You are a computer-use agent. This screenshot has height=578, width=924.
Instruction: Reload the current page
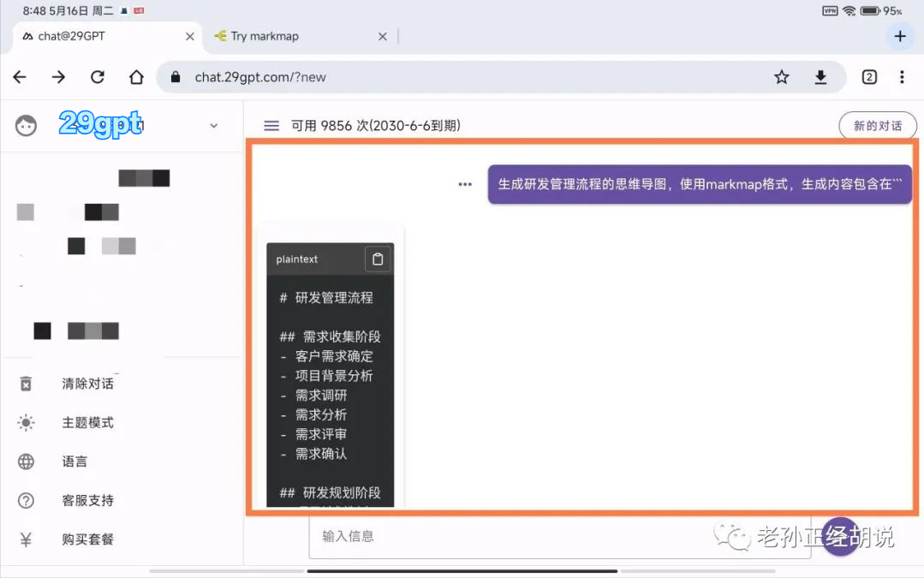point(98,77)
